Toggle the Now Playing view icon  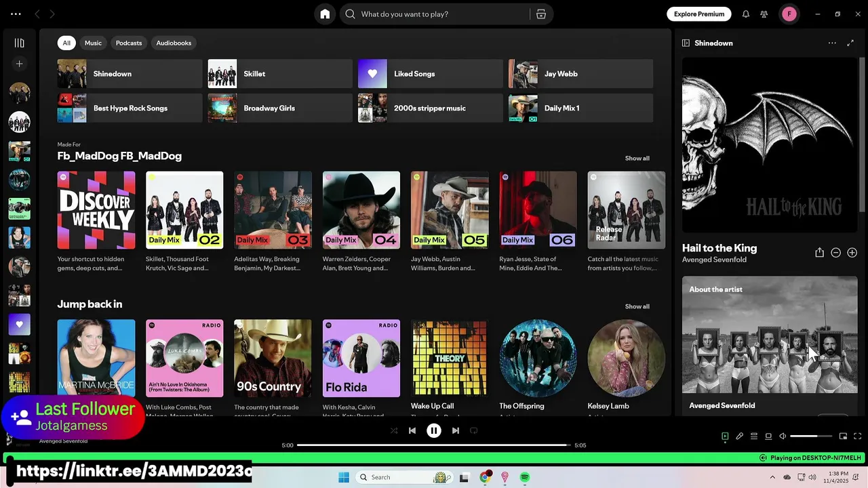(x=725, y=436)
